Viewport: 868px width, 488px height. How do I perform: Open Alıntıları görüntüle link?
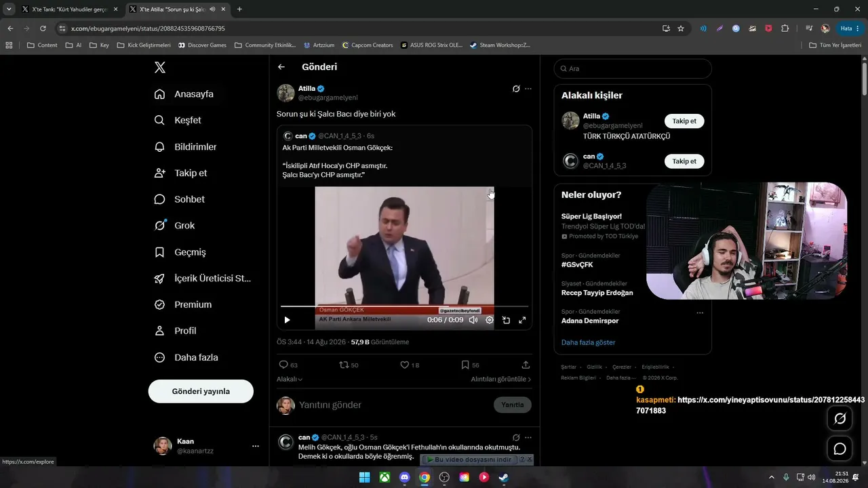click(501, 380)
